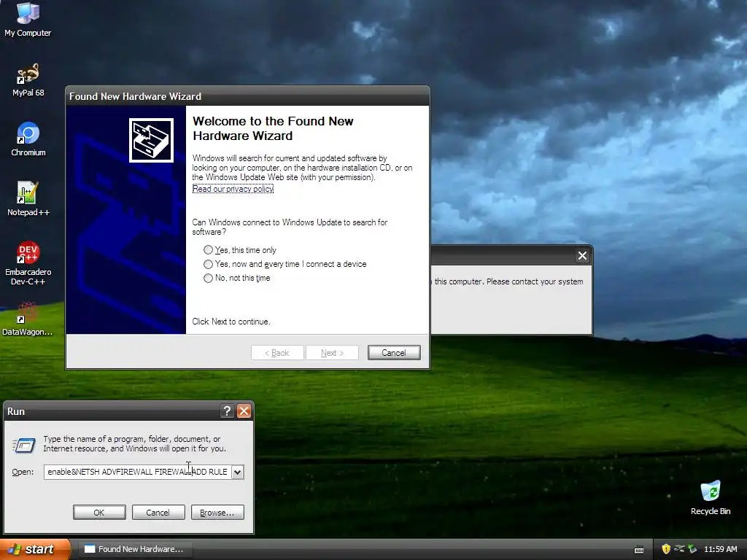Open the on-screen keyboard taskbar icon
The width and height of the screenshot is (747, 560).
point(639,550)
